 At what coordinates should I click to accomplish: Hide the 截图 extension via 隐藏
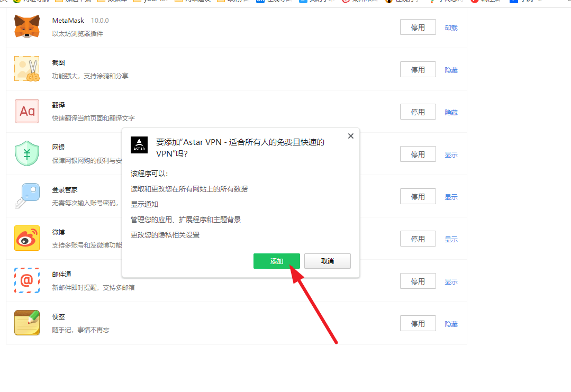(451, 70)
